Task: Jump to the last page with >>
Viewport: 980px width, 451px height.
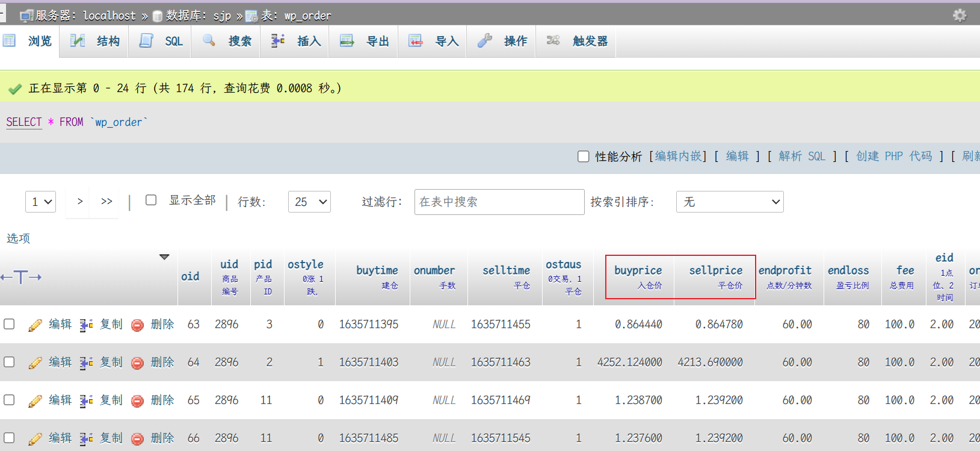Action: [106, 201]
